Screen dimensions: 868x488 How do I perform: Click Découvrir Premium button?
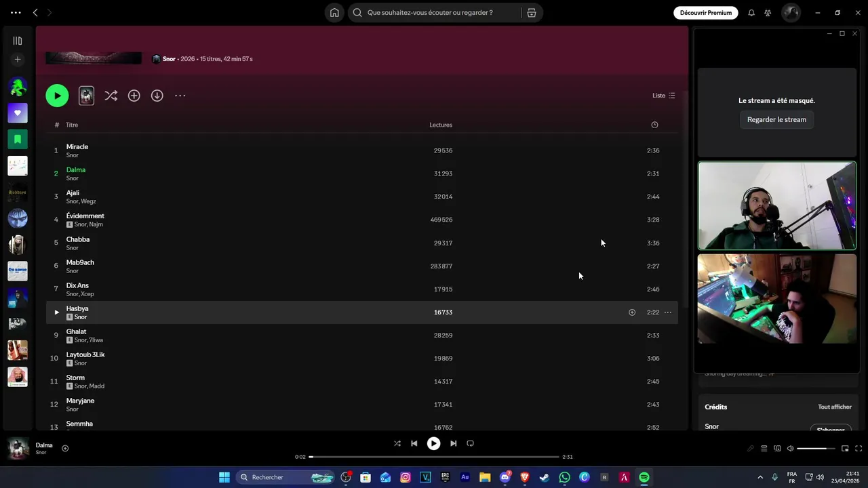706,13
